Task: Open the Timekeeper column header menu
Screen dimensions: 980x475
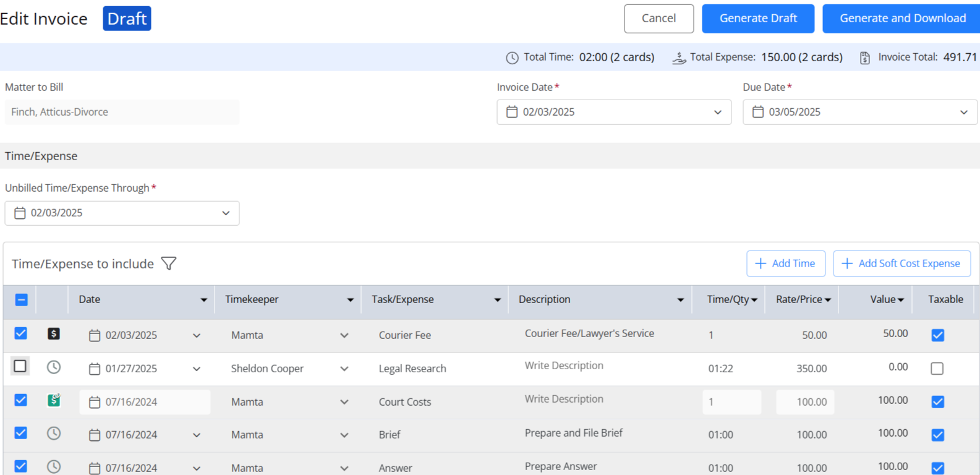Action: click(350, 300)
